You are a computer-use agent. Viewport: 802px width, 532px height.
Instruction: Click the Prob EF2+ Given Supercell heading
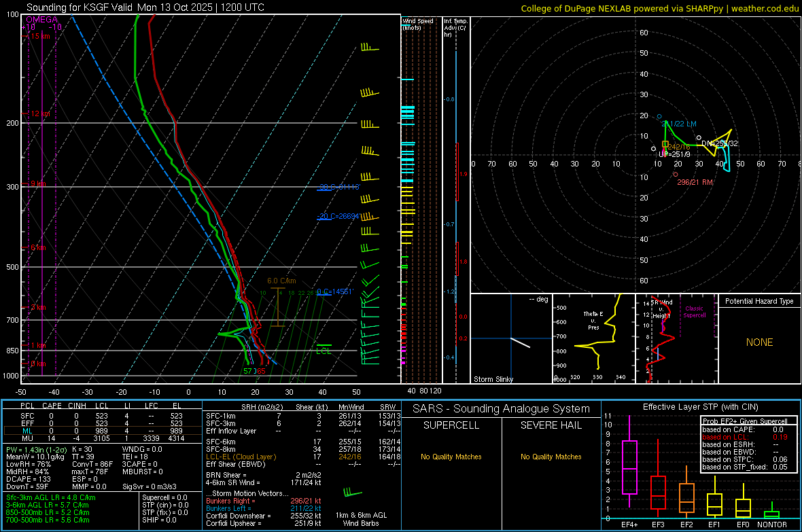(745, 421)
